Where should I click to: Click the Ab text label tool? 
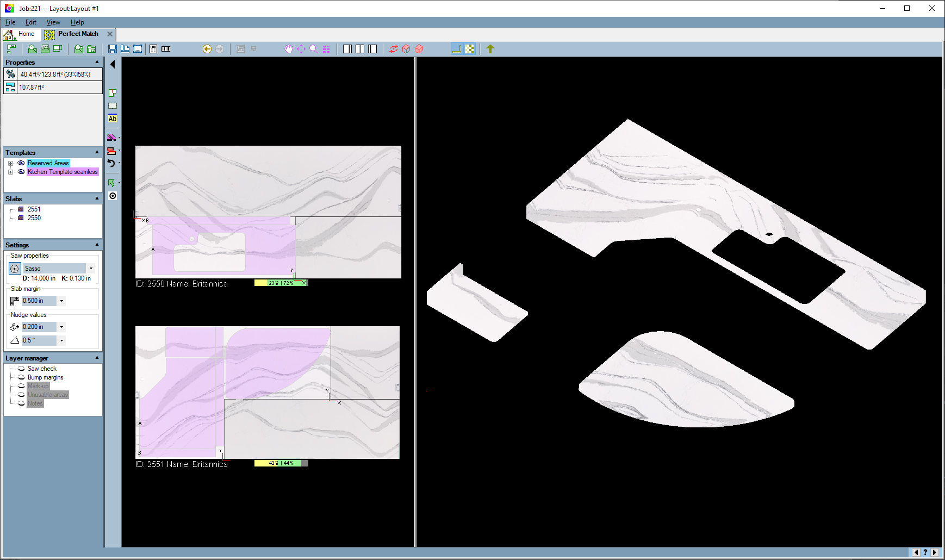pos(113,119)
